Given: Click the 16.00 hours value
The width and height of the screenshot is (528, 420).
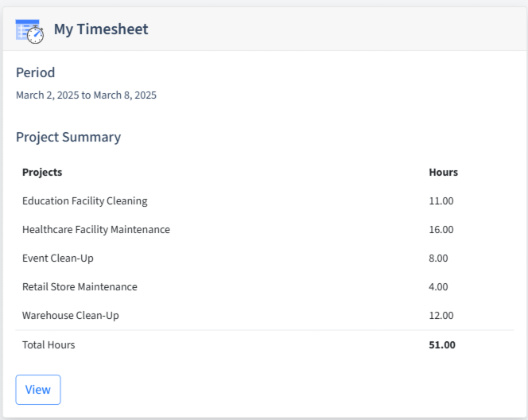Looking at the screenshot, I should [441, 230].
